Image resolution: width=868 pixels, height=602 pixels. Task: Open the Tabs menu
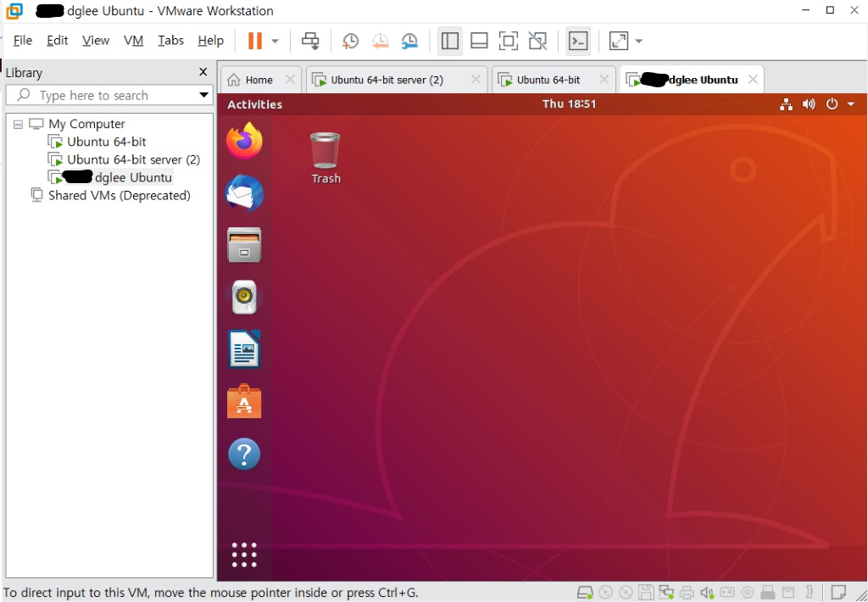(170, 41)
